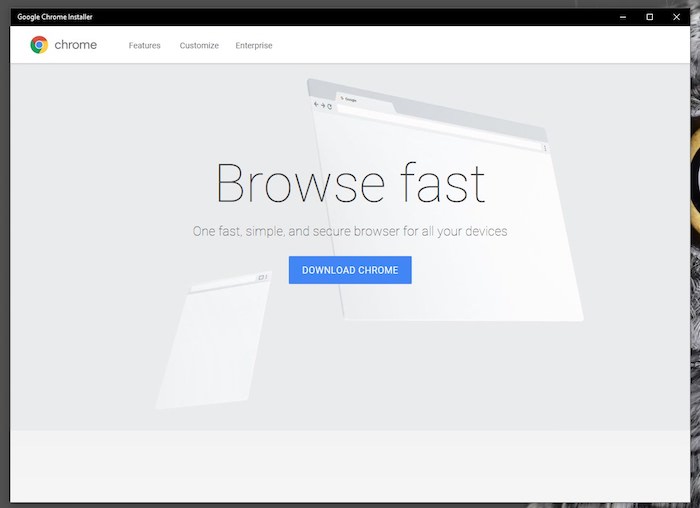
Task: Click the chrome wordmark text
Action: tap(75, 45)
